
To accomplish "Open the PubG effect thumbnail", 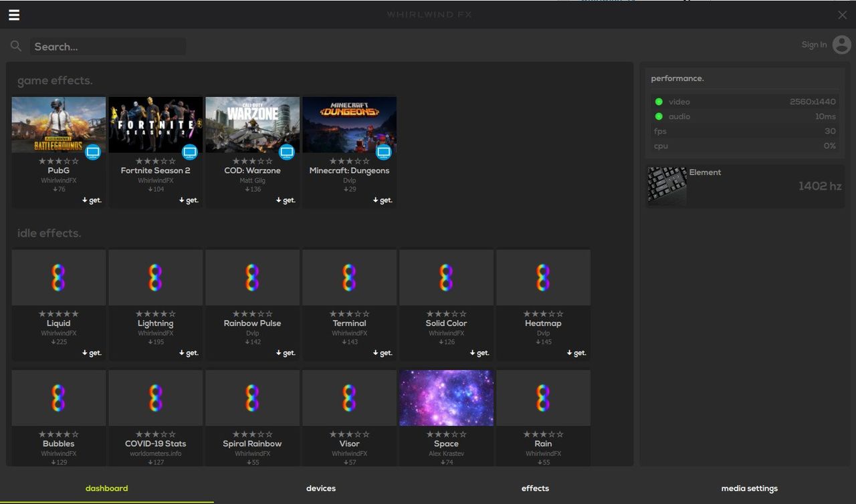I will coord(59,125).
